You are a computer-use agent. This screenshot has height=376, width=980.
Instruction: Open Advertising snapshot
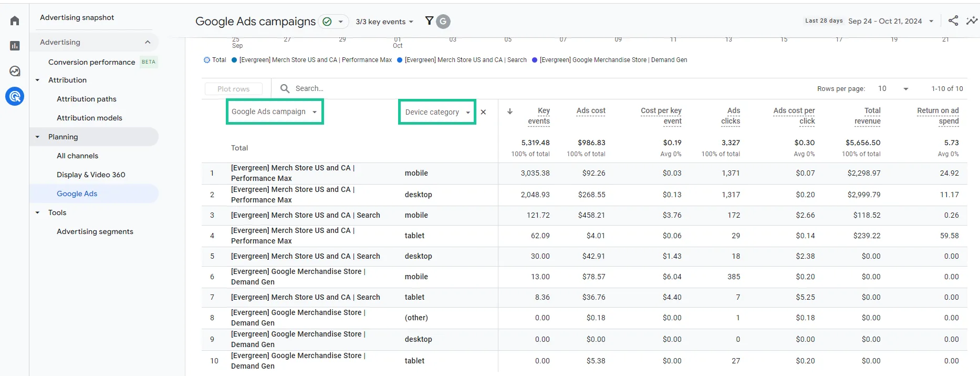pos(77,17)
